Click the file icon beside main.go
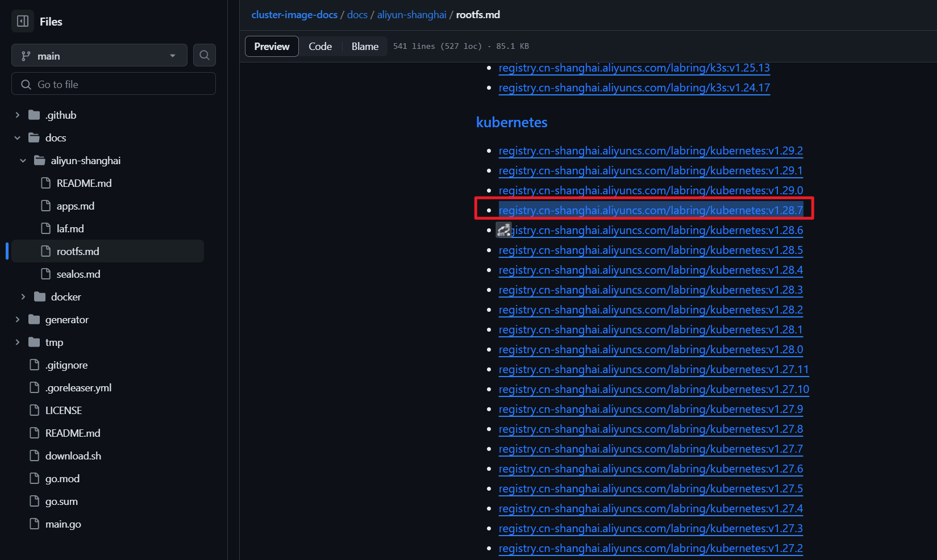Screen dimensions: 937x560 tap(35, 524)
